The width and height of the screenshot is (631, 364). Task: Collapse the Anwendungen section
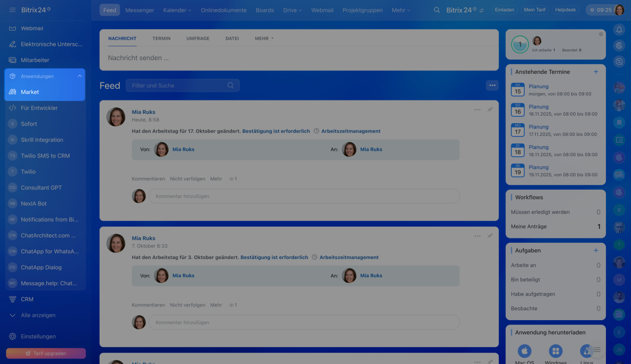coord(80,76)
